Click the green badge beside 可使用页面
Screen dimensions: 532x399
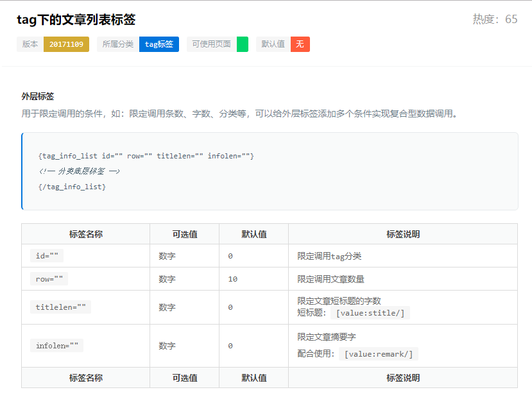pos(242,44)
